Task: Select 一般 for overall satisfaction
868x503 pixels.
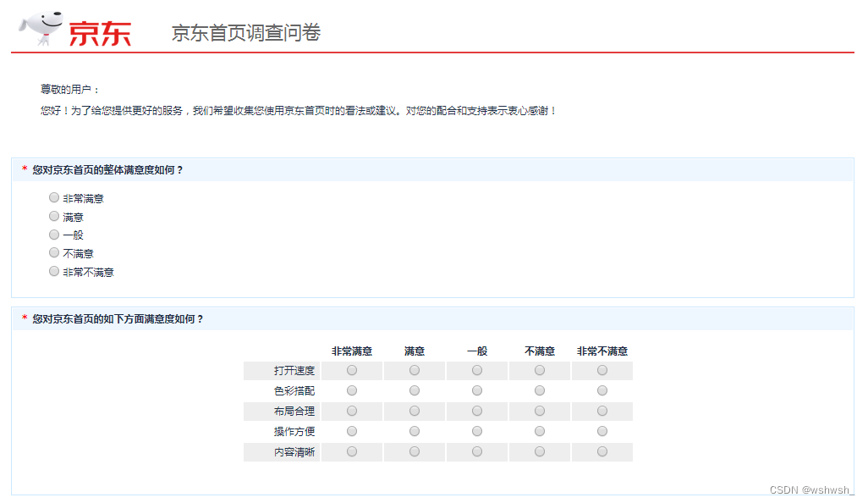Action: (53, 235)
